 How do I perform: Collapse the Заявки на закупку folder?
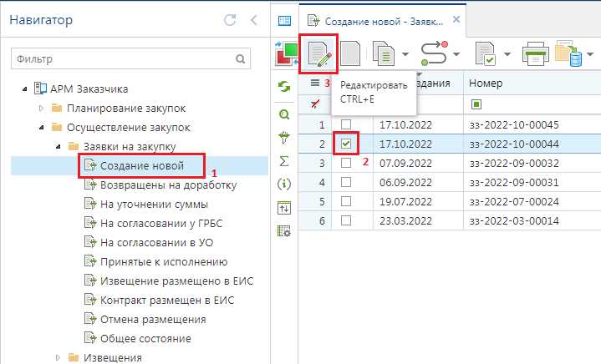pyautogui.click(x=59, y=147)
